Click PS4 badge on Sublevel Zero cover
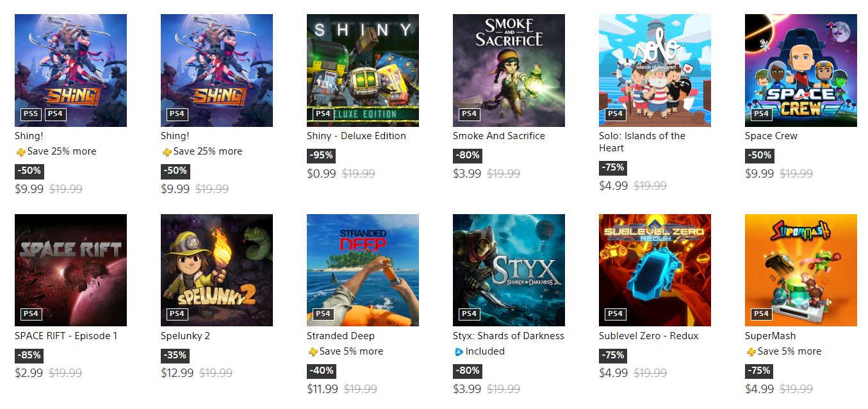Viewport: 868px width, 409px height. click(615, 314)
